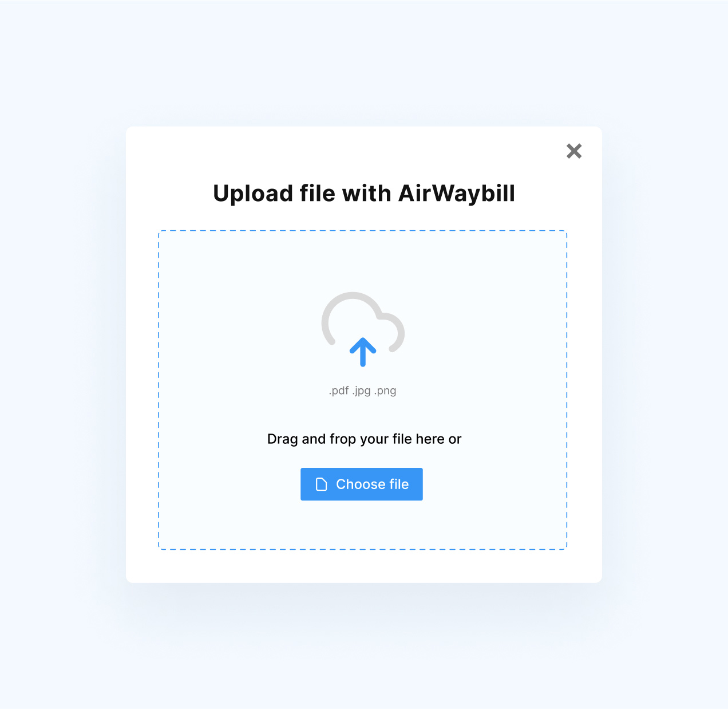
Task: Click the .pdf extension text
Action: [x=339, y=391]
